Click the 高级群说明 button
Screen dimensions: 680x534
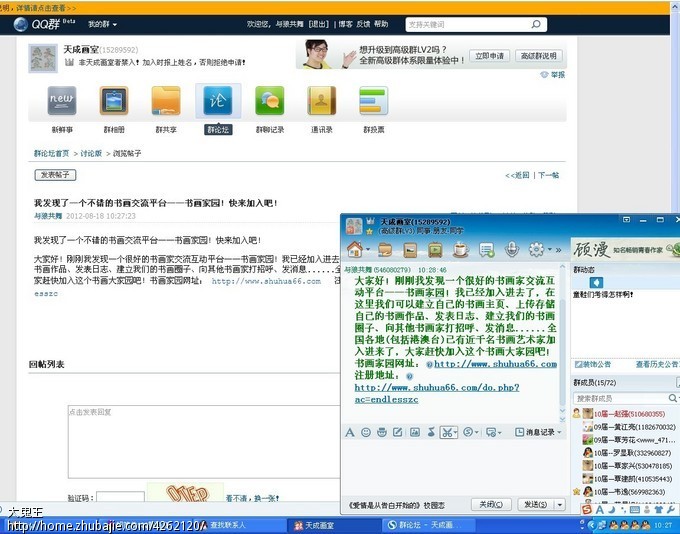(x=538, y=56)
